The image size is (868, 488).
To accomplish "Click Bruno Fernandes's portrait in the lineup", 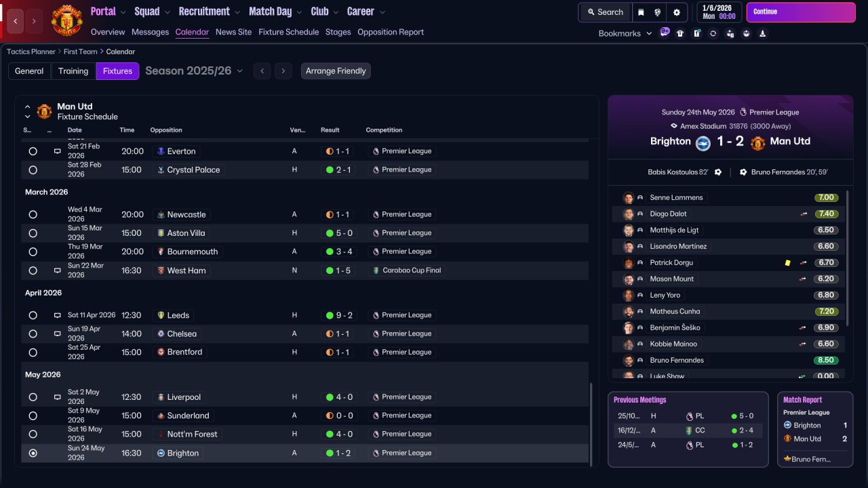I will coord(628,361).
